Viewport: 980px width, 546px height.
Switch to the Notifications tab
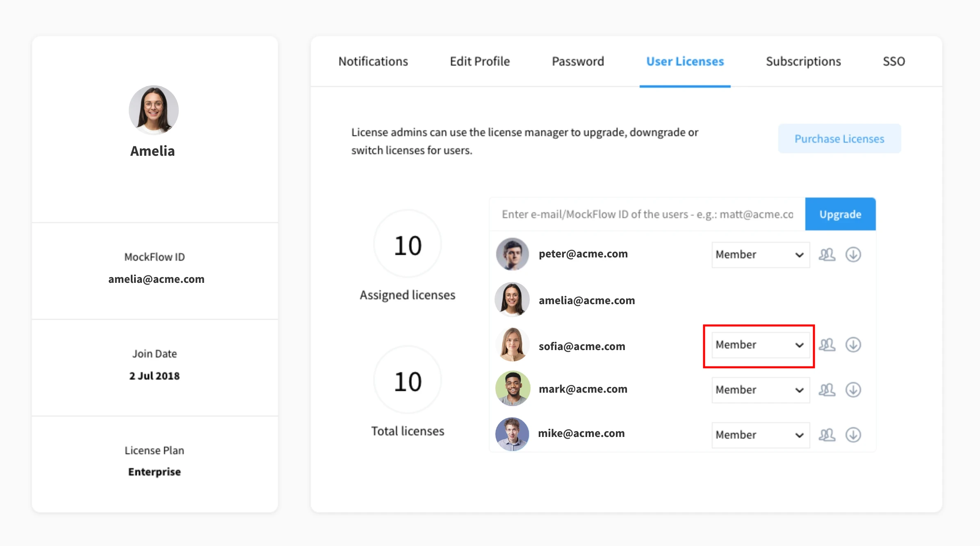pos(373,61)
